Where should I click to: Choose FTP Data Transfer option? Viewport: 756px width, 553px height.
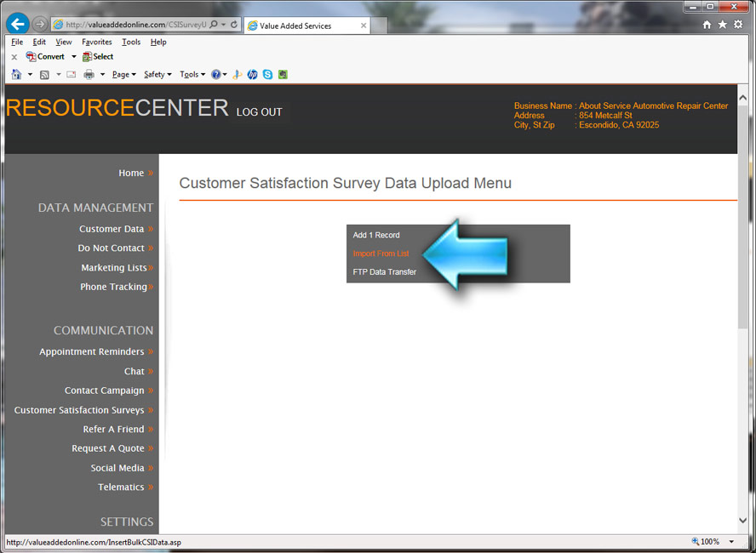click(385, 272)
